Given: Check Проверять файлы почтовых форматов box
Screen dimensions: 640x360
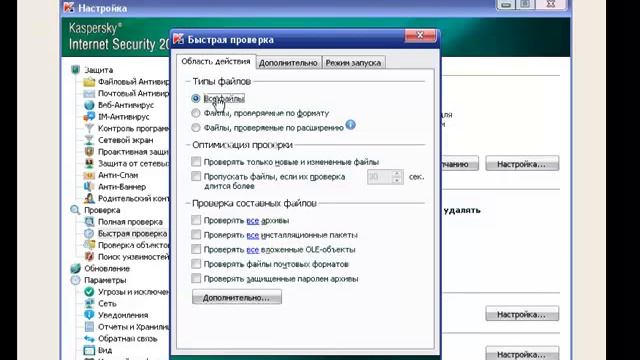Looking at the screenshot, I should point(196,264).
